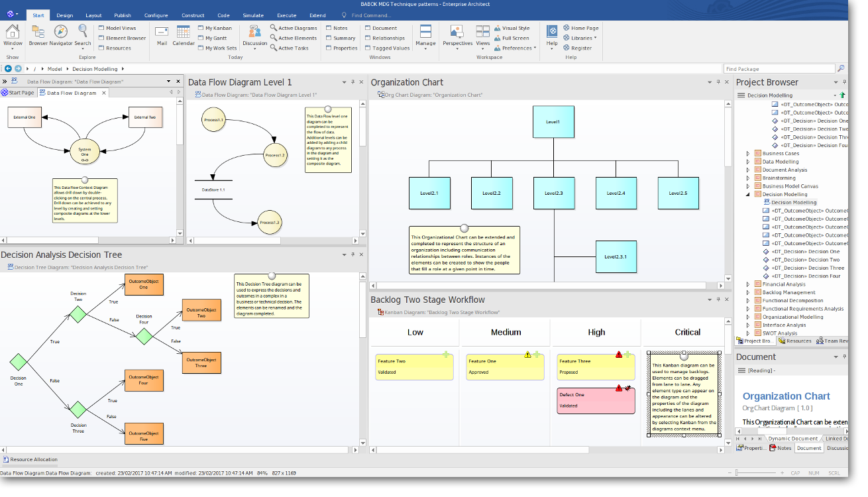Toggle auto-hide pin on Organization Chart panel
This screenshot has height=497, width=868.
coord(718,82)
